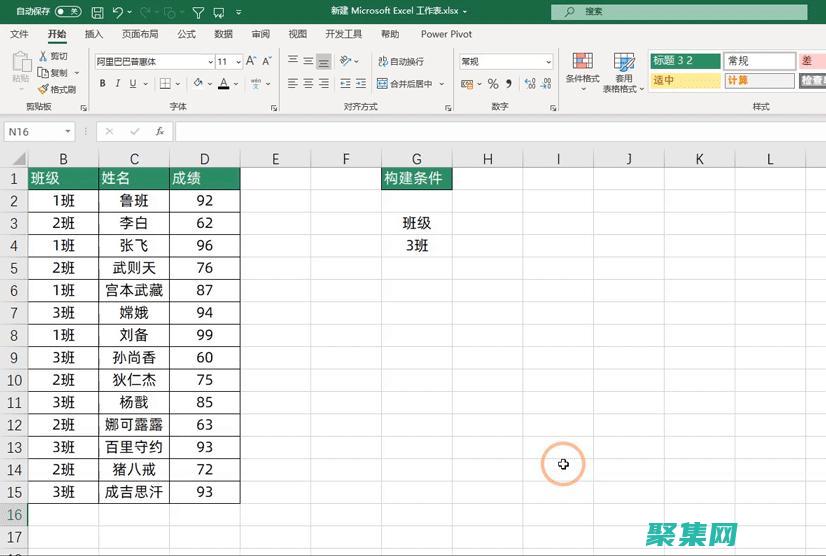This screenshot has height=556, width=826.
Task: Toggle Wrap Text (自动换行)
Action: tap(401, 61)
